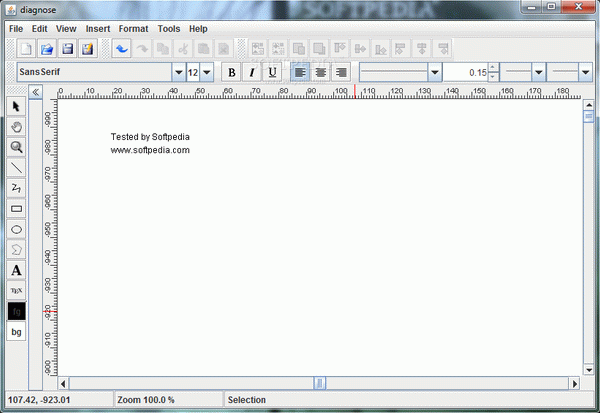Select the magnifier zoom tool
The width and height of the screenshot is (600, 413).
click(x=16, y=147)
